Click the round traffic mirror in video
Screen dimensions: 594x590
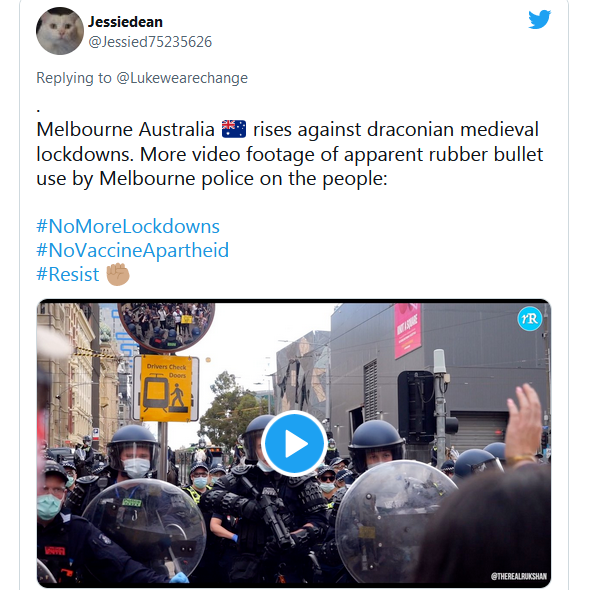[166, 327]
